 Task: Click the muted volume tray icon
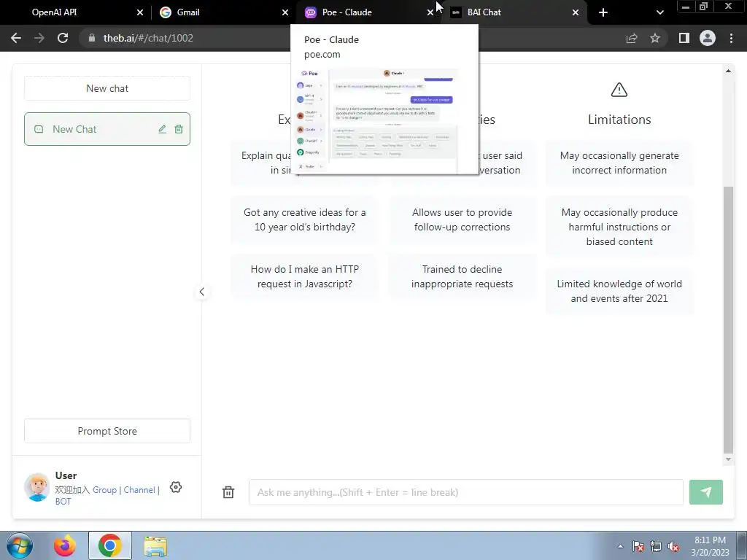[673, 546]
